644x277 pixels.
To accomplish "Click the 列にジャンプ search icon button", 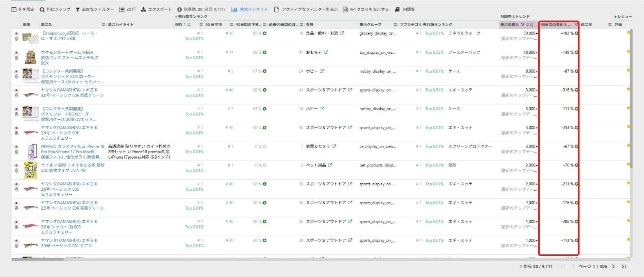I will pos(55,9).
